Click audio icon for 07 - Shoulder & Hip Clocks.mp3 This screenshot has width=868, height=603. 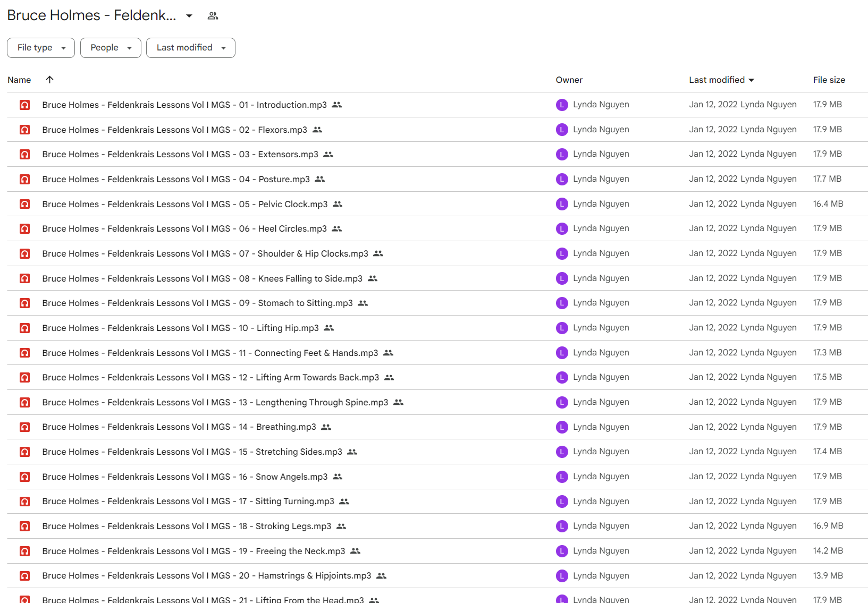[x=24, y=253]
